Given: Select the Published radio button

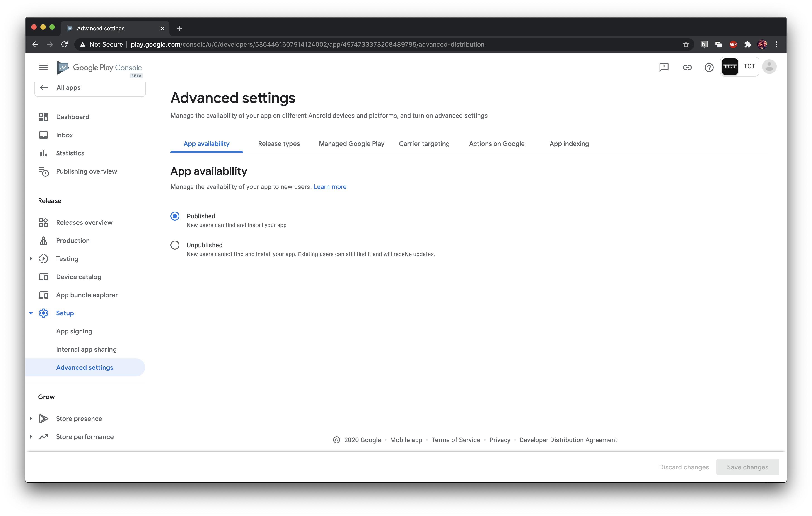Looking at the screenshot, I should point(175,216).
